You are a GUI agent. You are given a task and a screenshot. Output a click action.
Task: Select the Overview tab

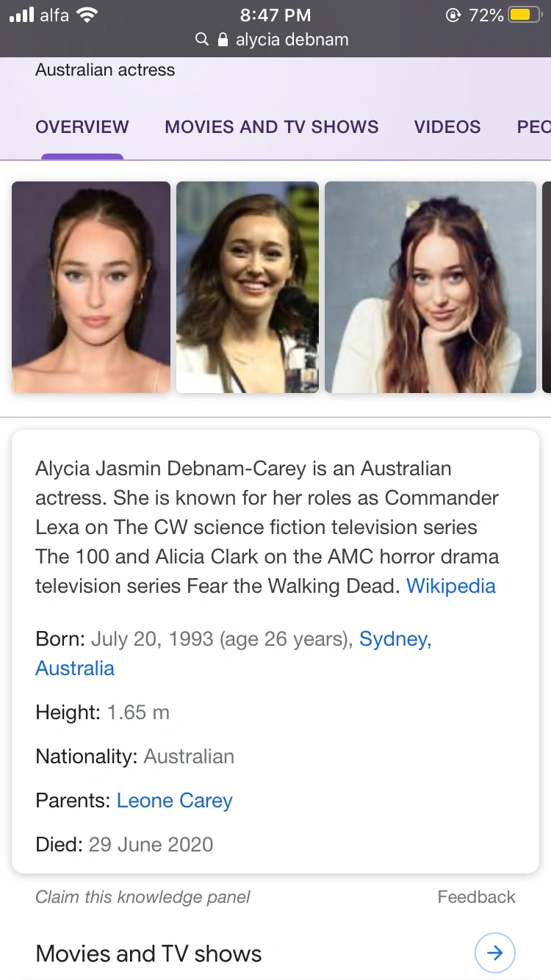(x=82, y=126)
